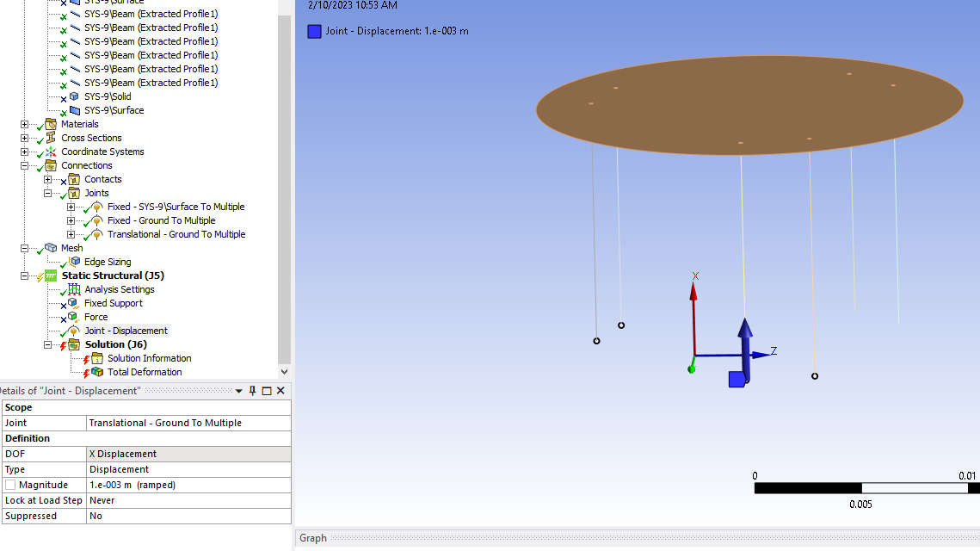Image resolution: width=980 pixels, height=551 pixels.
Task: Click the blue Joint Displacement legend swatch
Action: pos(315,31)
